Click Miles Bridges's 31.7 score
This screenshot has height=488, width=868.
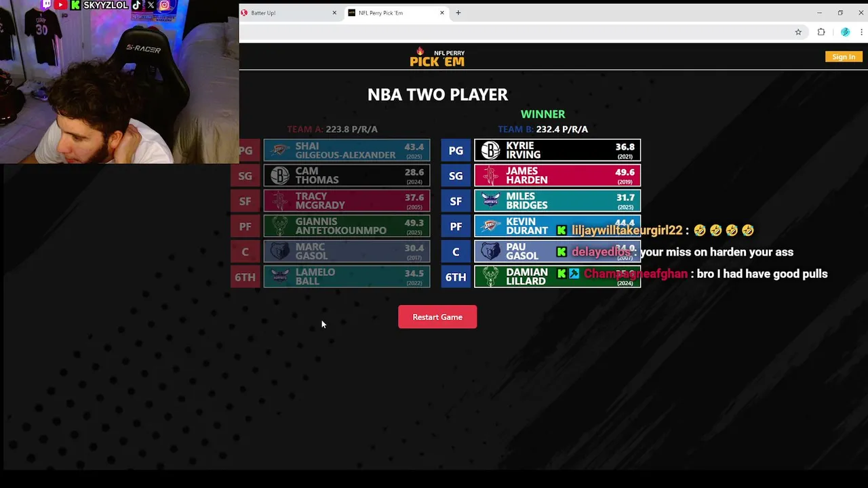[625, 197]
